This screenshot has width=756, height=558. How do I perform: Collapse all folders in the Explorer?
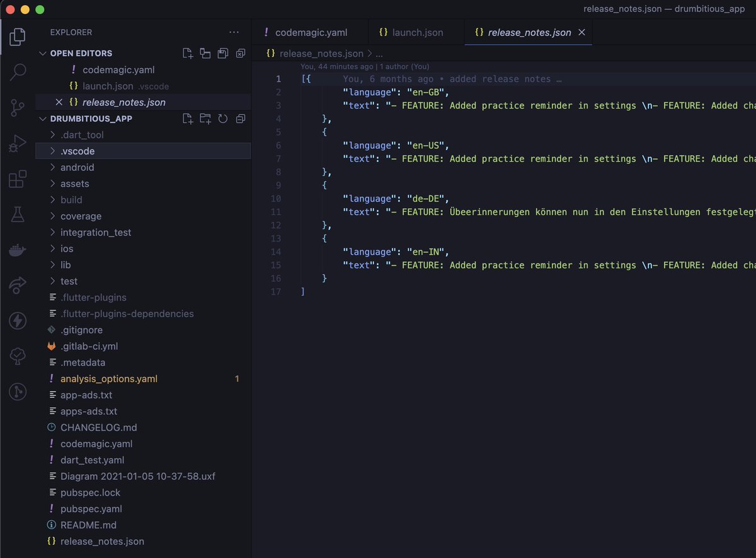tap(240, 119)
